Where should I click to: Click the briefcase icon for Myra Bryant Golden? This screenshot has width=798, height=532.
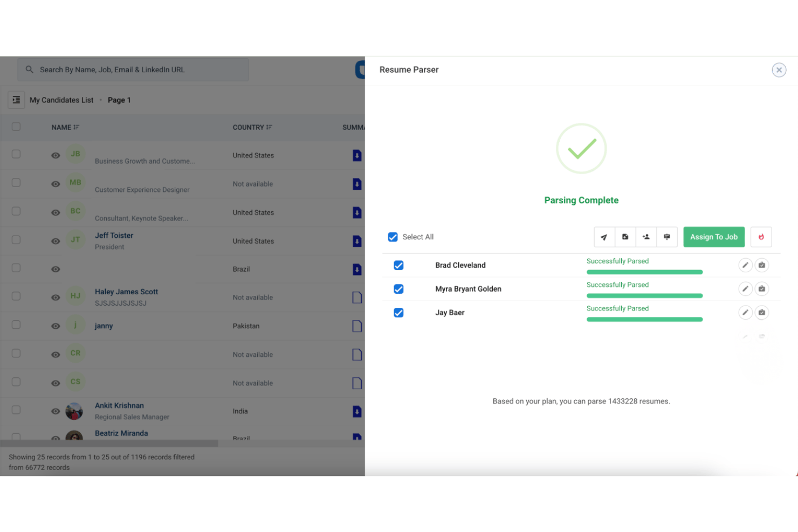762,289
